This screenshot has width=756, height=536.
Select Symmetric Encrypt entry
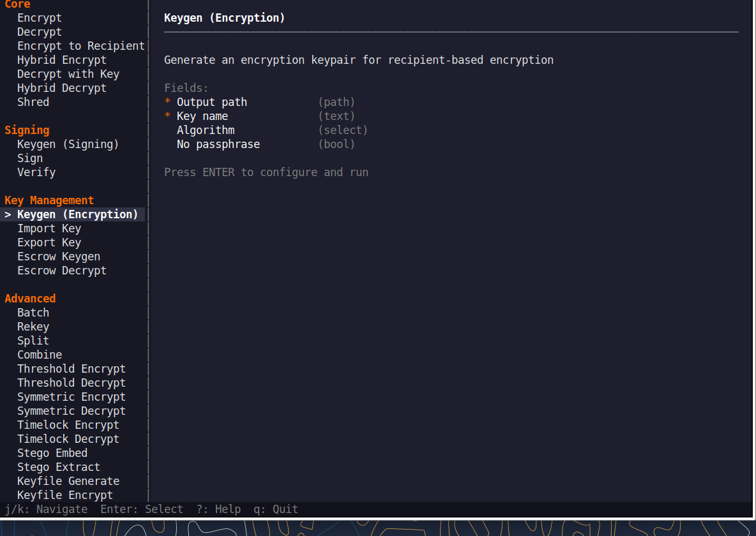pos(72,397)
